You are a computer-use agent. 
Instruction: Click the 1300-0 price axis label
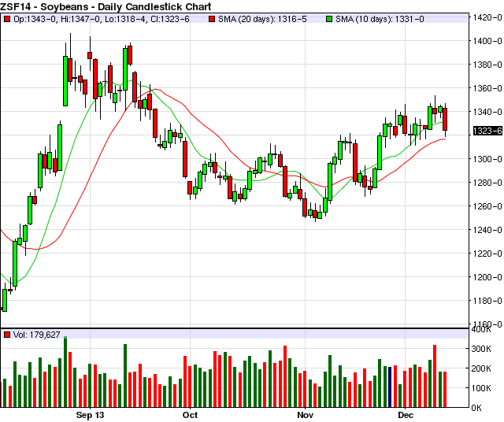[x=487, y=159]
